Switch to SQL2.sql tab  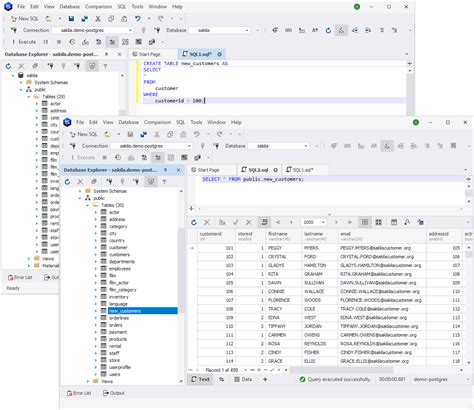(x=258, y=170)
